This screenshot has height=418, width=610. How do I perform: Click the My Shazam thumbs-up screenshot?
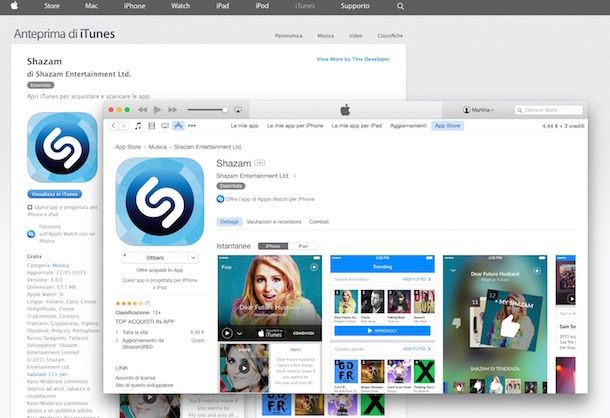tap(495, 324)
